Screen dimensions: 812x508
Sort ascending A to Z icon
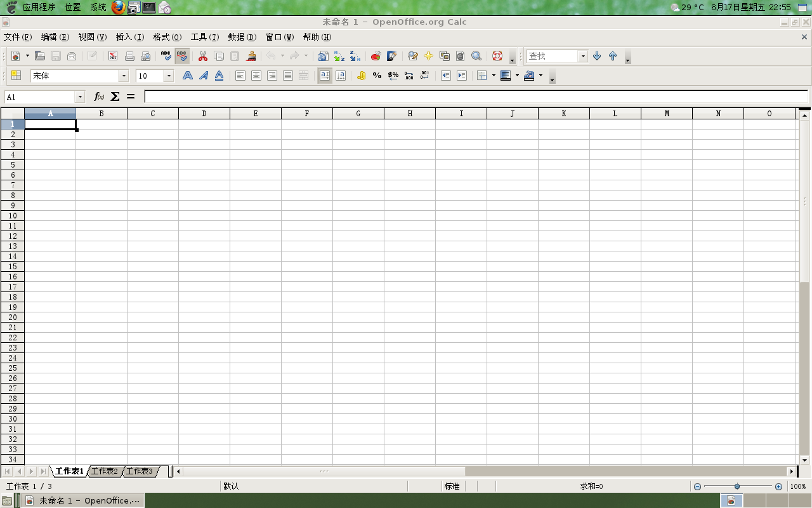pos(339,56)
